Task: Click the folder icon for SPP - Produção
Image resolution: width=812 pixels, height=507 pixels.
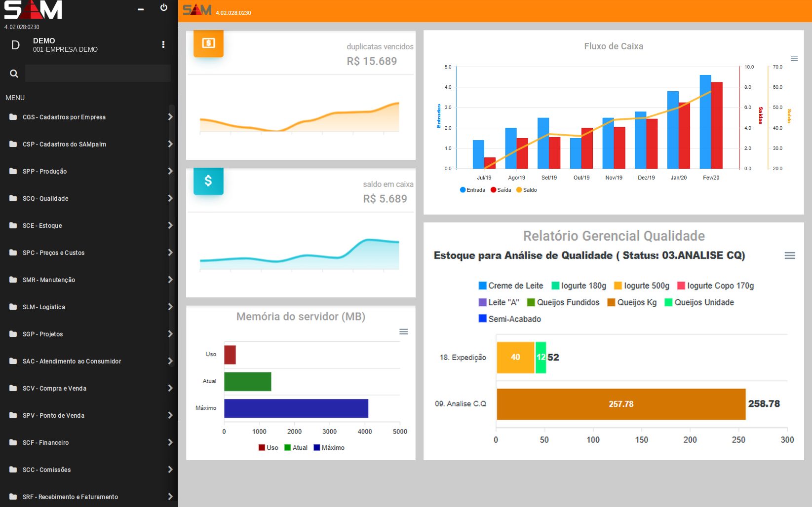Action: (x=13, y=171)
